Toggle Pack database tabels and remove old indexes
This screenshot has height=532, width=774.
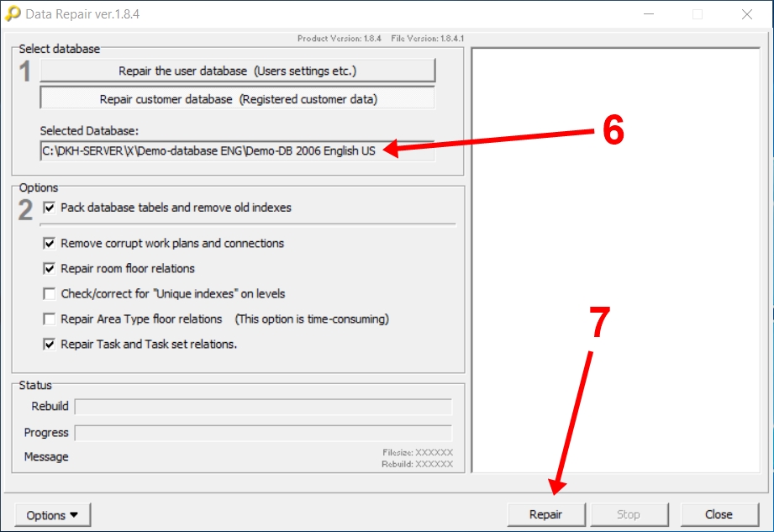pyautogui.click(x=49, y=208)
